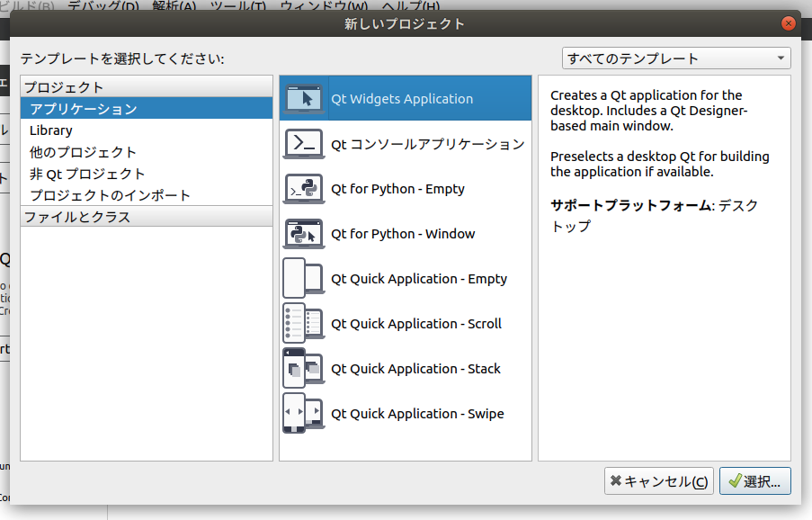Select the Qt Console Application terminal icon

click(x=304, y=144)
